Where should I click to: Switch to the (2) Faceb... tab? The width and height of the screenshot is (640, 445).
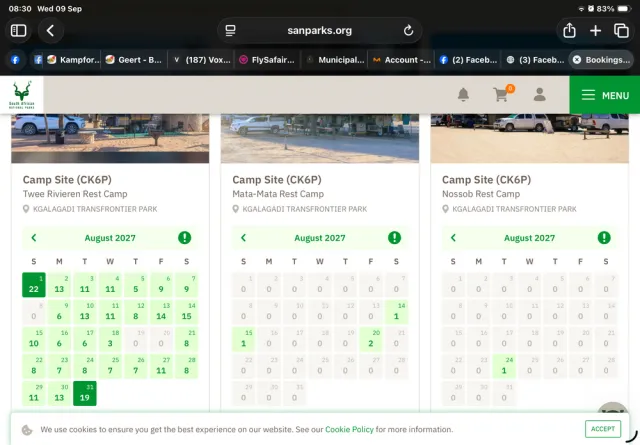[468, 60]
